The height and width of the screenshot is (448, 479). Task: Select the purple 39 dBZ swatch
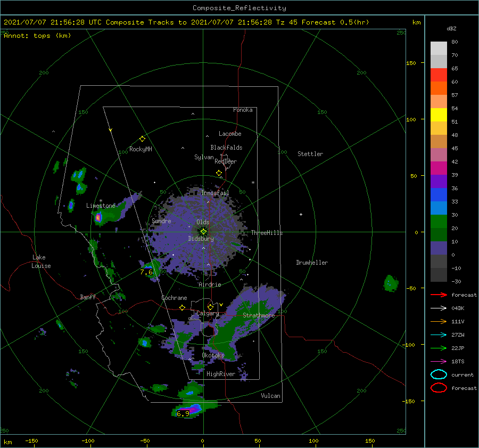point(439,181)
